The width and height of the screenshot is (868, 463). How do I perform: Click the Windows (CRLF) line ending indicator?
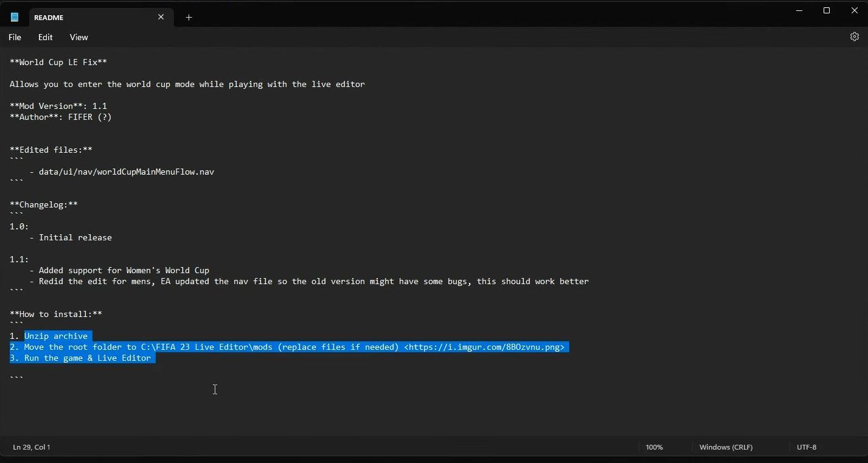pos(726,447)
